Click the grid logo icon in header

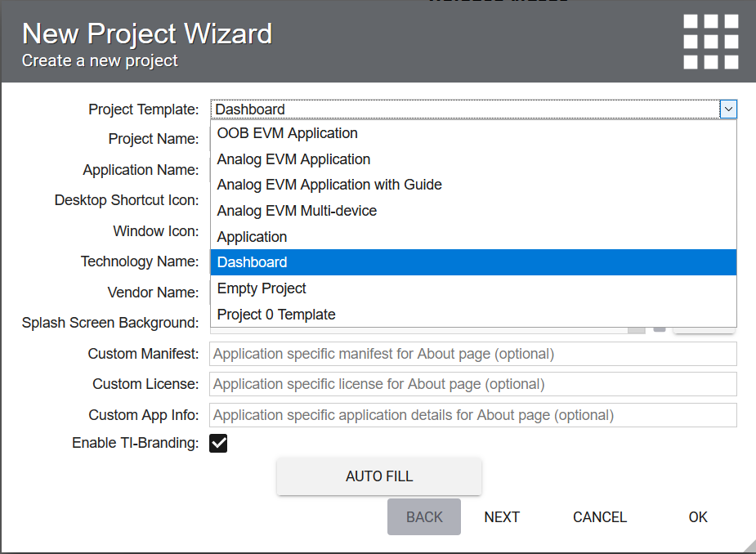coord(711,42)
